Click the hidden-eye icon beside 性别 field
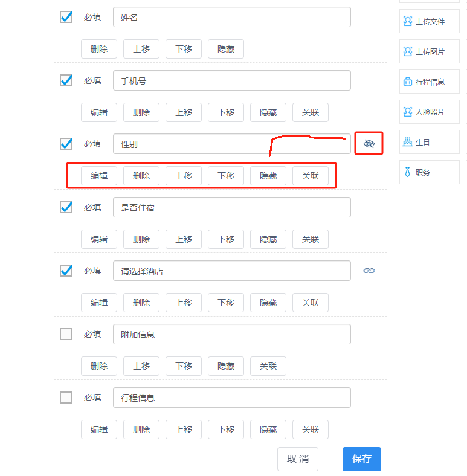Screen dimensions: 467x476 tap(369, 144)
